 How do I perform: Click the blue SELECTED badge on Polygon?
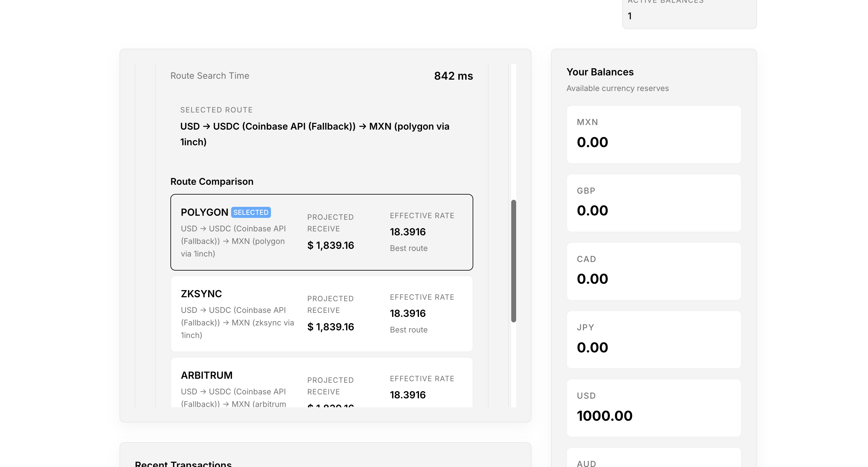click(x=251, y=212)
